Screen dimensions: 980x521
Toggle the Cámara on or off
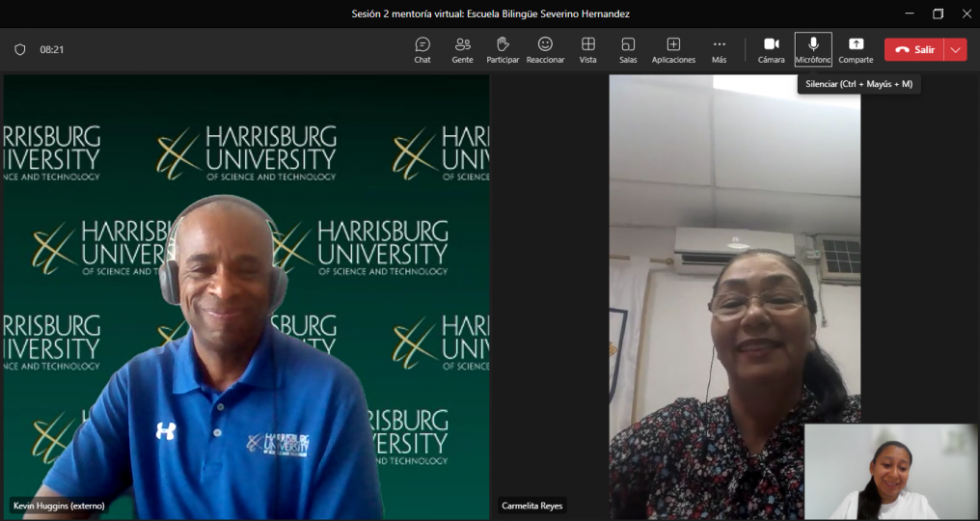(x=772, y=50)
